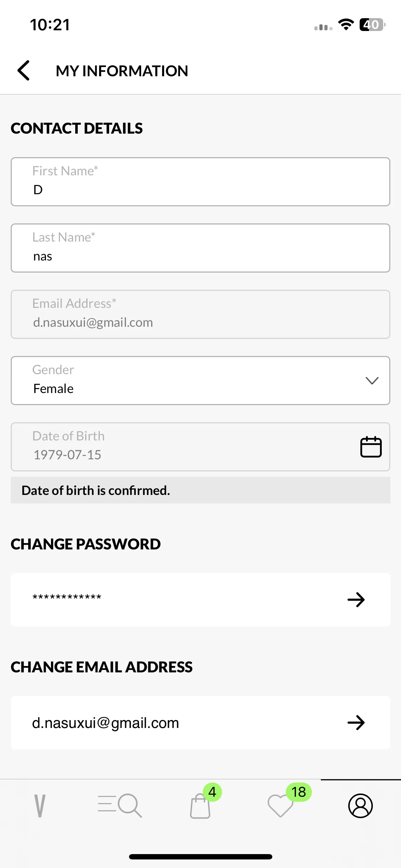Tap the Wi-Fi status icon

[x=346, y=25]
